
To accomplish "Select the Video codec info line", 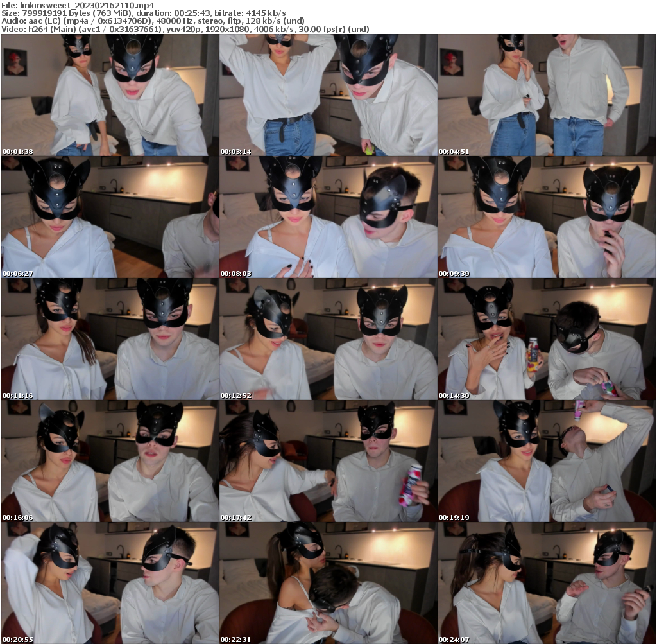I will (x=186, y=30).
